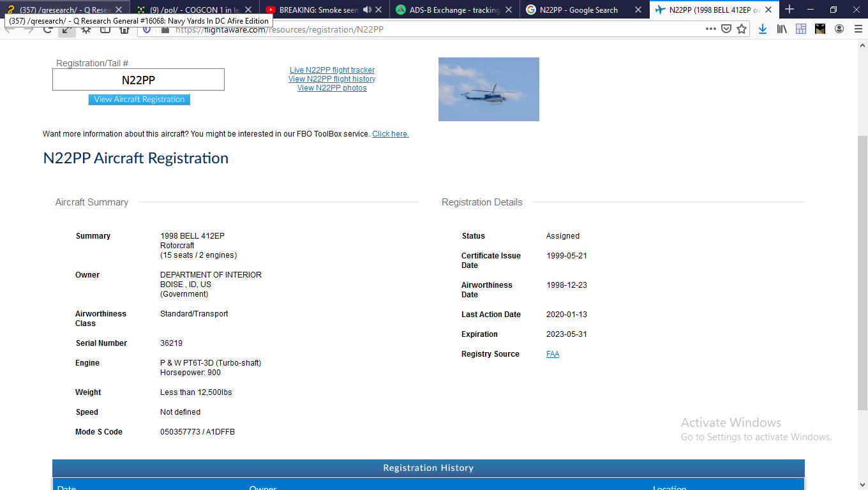Open a new browser tab
The height and width of the screenshot is (490, 868).
(789, 10)
